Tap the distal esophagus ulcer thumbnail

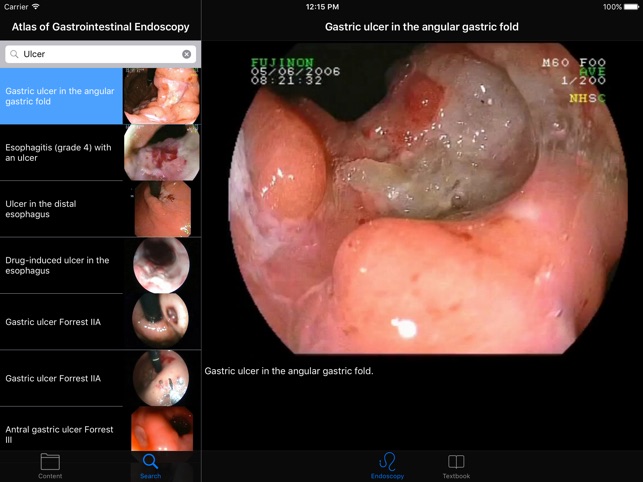[163, 209]
